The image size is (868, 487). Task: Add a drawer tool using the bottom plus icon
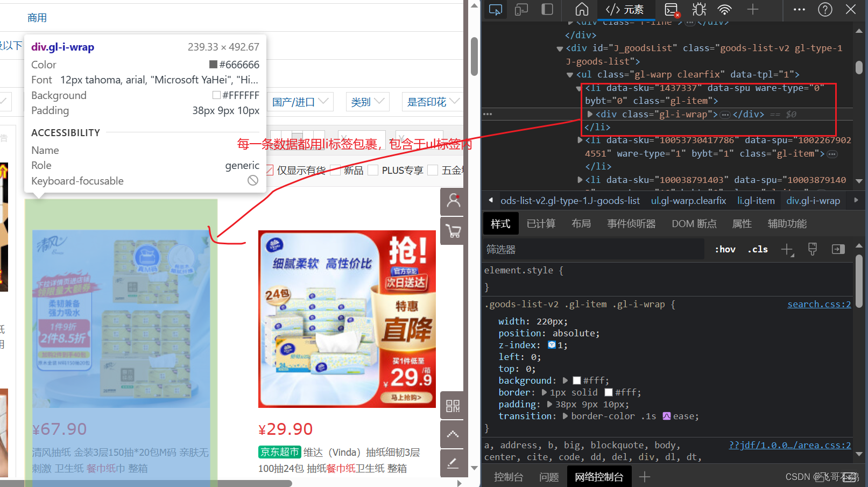pos(644,477)
